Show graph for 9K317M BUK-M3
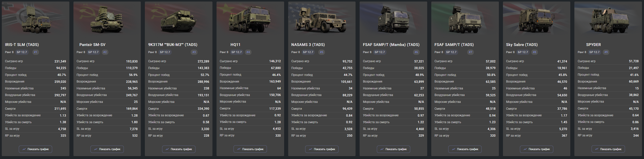This screenshot has width=644, height=159. pos(179,149)
